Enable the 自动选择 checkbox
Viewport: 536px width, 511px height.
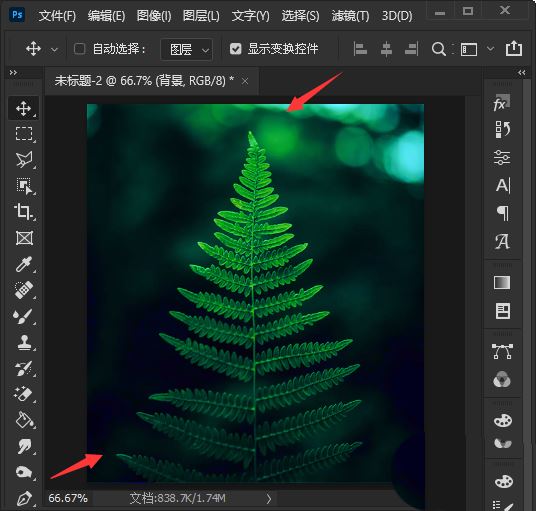[79, 49]
